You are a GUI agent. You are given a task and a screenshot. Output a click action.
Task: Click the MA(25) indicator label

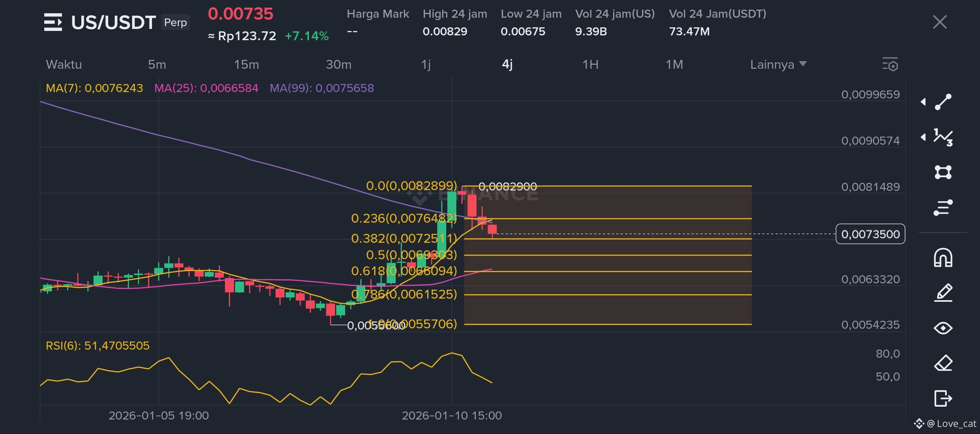click(x=206, y=88)
